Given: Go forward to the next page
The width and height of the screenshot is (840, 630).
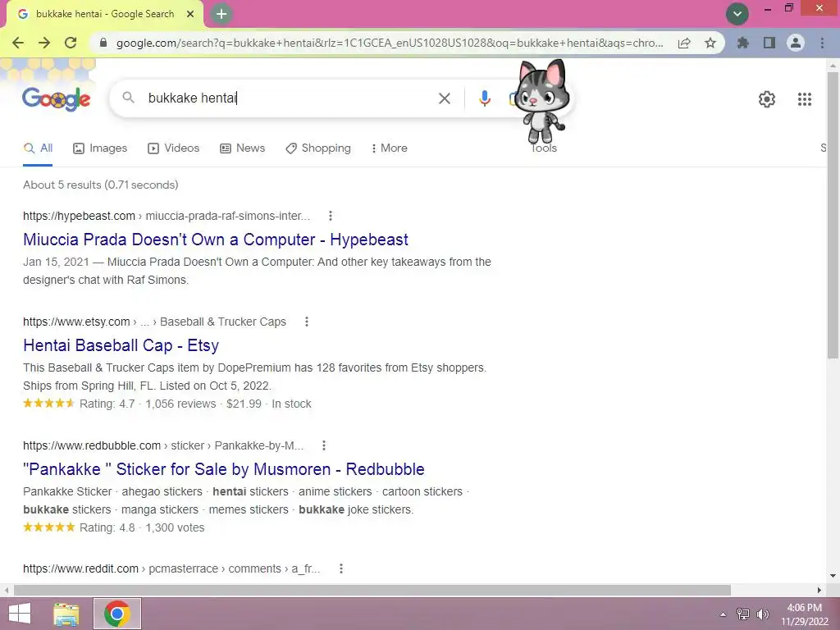Looking at the screenshot, I should pos(44,43).
